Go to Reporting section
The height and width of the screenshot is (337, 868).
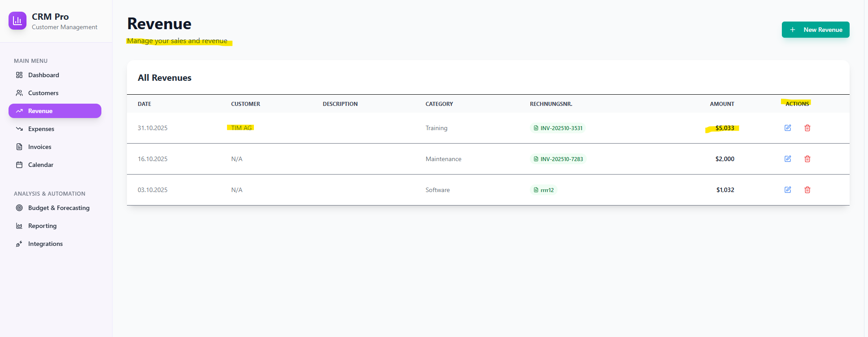(x=55, y=226)
